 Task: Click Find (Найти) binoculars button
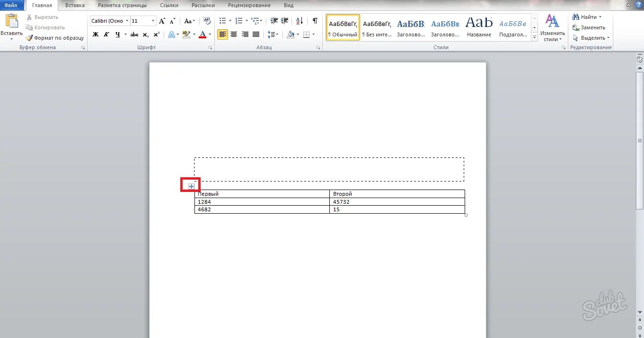[586, 17]
